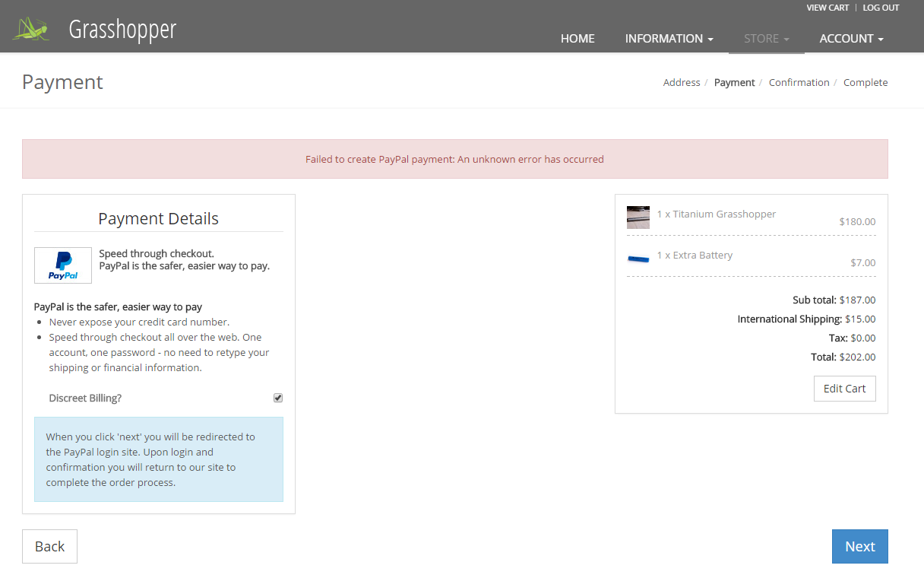This screenshot has width=924, height=578.
Task: Click the PayPal error alert message
Action: tap(454, 159)
